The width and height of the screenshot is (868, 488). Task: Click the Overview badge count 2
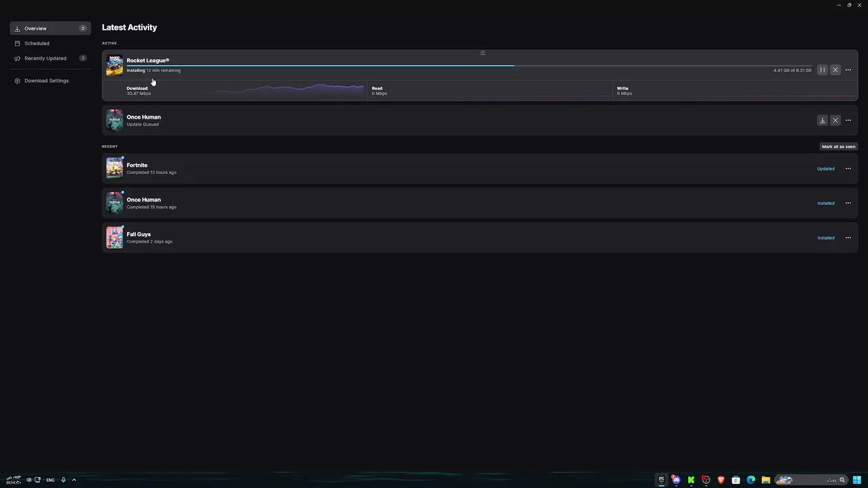click(83, 28)
